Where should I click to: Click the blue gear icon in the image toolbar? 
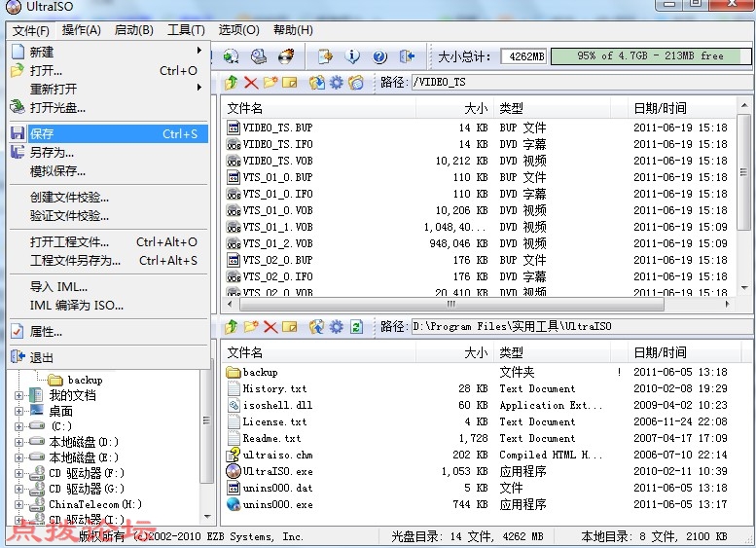336,83
